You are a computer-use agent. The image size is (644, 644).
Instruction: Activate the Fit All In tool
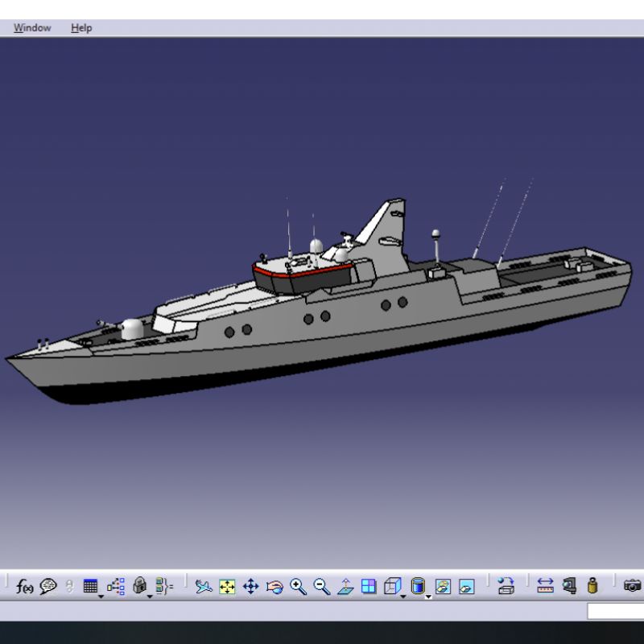[x=227, y=586]
